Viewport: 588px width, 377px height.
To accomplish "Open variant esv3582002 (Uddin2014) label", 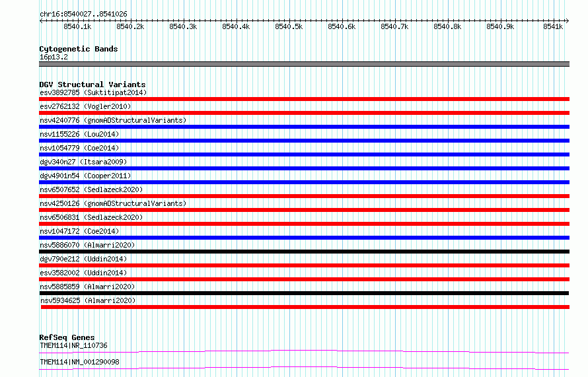I will point(83,273).
